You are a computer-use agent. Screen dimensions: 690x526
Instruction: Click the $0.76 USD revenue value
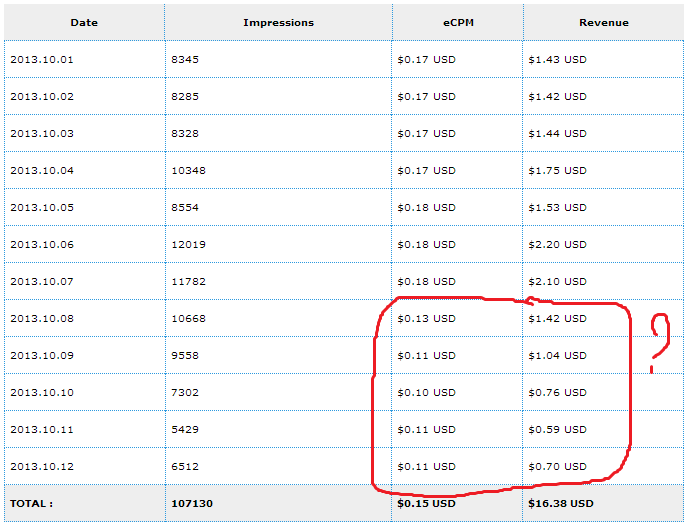pos(558,392)
